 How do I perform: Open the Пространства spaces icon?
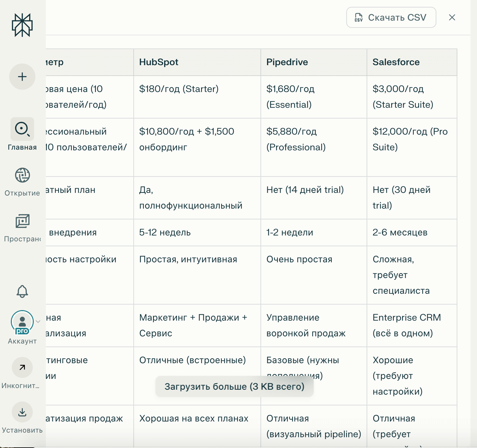pyautogui.click(x=22, y=221)
